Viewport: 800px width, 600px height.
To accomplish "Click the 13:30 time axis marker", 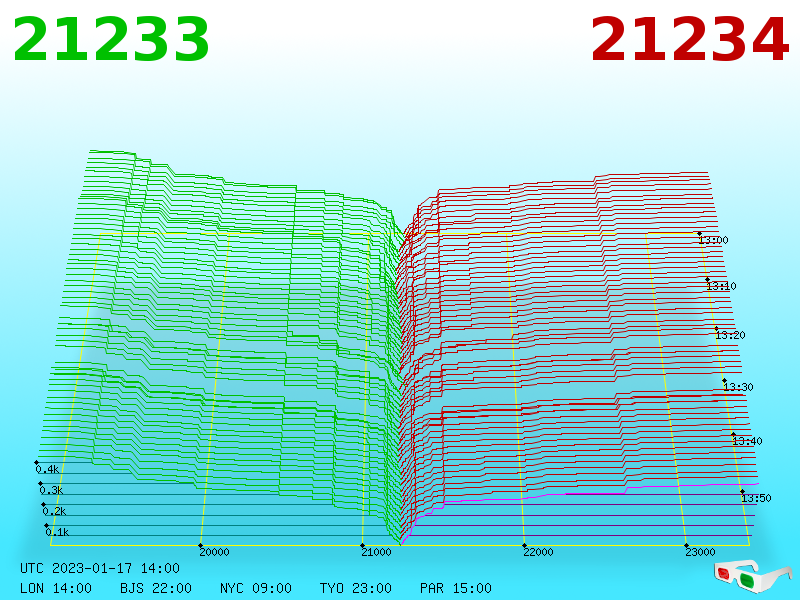I will click(738, 387).
